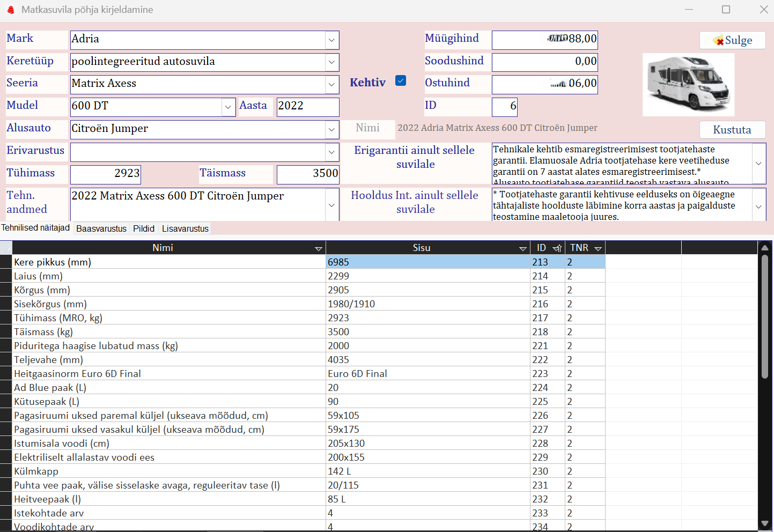
Task: Open the Mudel dropdown 600 DT
Action: [x=228, y=107]
